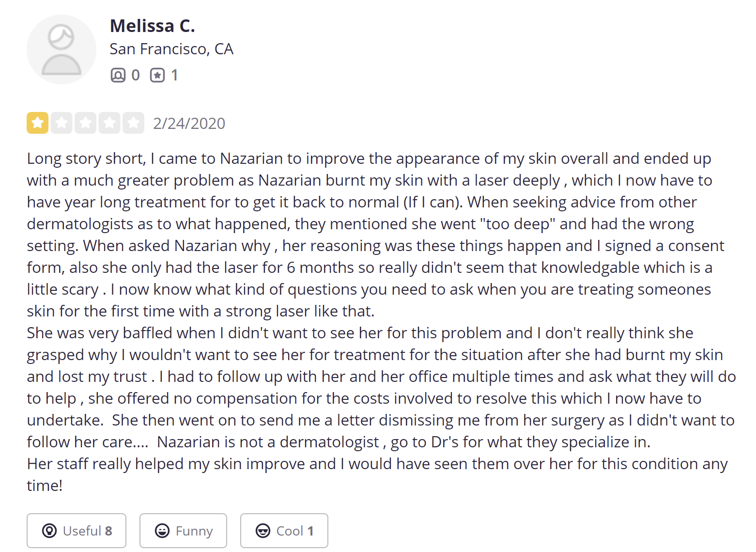Click Melissa C.'s profile avatar
The height and width of the screenshot is (552, 756).
pos(62,49)
